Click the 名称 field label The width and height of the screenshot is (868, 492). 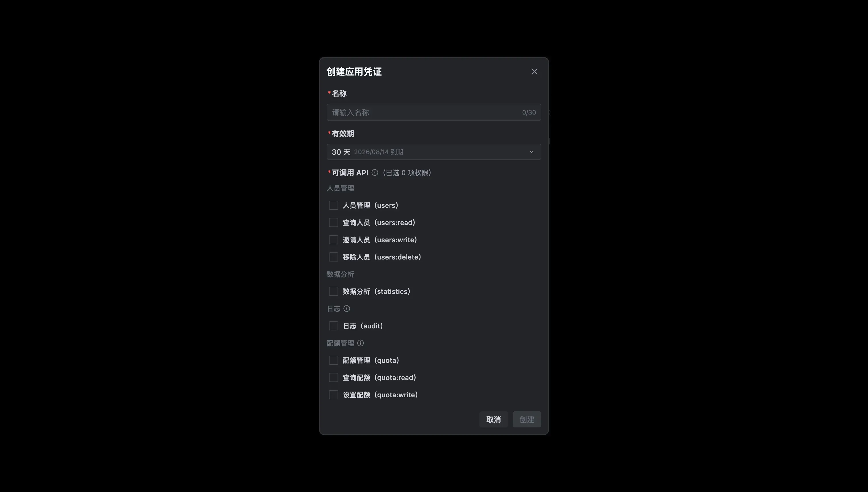click(x=339, y=94)
